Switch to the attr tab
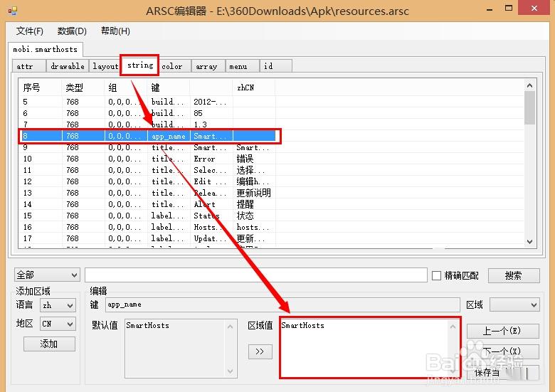Screen dimensions: 555x392 pyautogui.click(x=28, y=66)
